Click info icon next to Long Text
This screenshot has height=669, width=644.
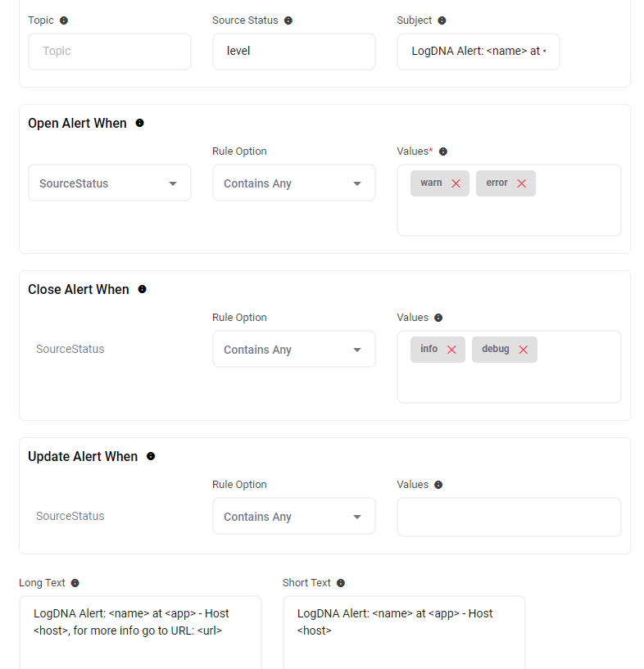click(75, 583)
